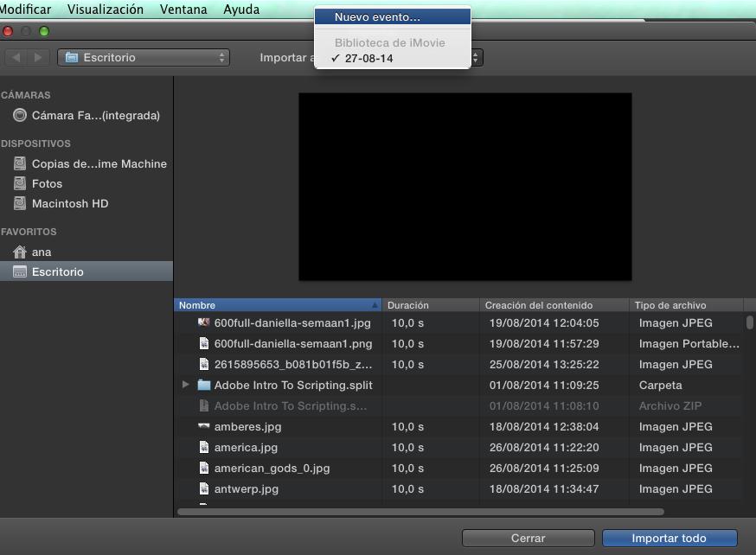Screen dimensions: 756x555
Task: Open the ana home folder icon
Action: (19, 252)
